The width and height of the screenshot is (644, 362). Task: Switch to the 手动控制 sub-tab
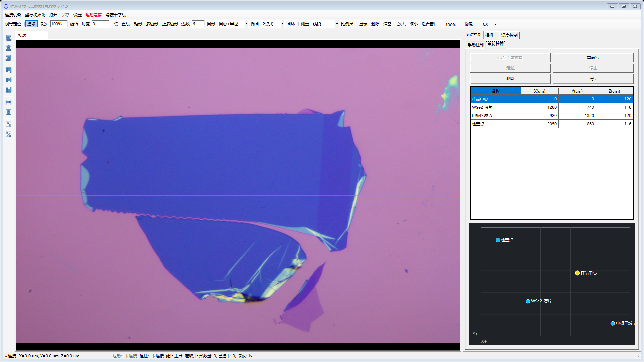point(476,45)
